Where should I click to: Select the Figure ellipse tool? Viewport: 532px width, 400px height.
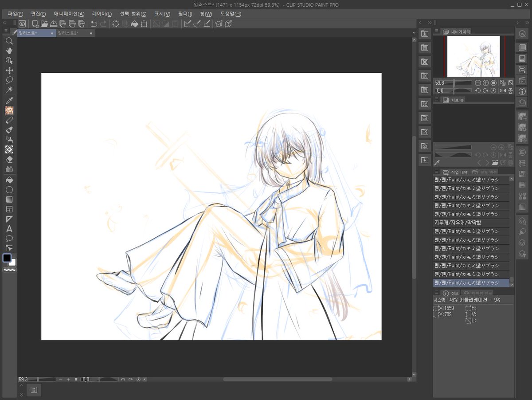pos(9,190)
